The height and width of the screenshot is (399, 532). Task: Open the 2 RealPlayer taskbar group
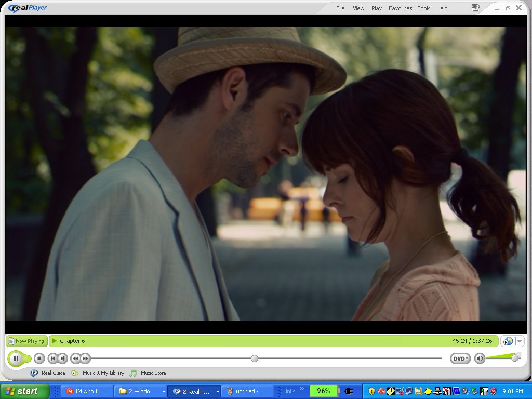pyautogui.click(x=194, y=391)
